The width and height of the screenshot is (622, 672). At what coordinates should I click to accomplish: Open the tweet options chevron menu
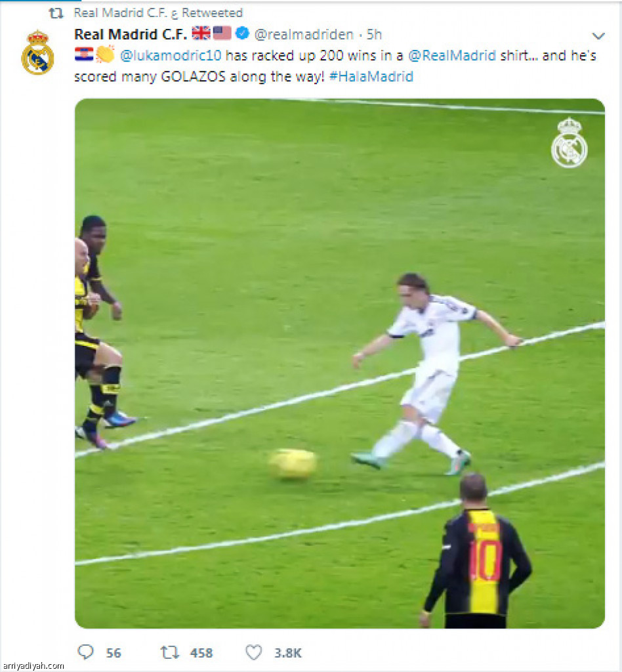click(x=598, y=35)
